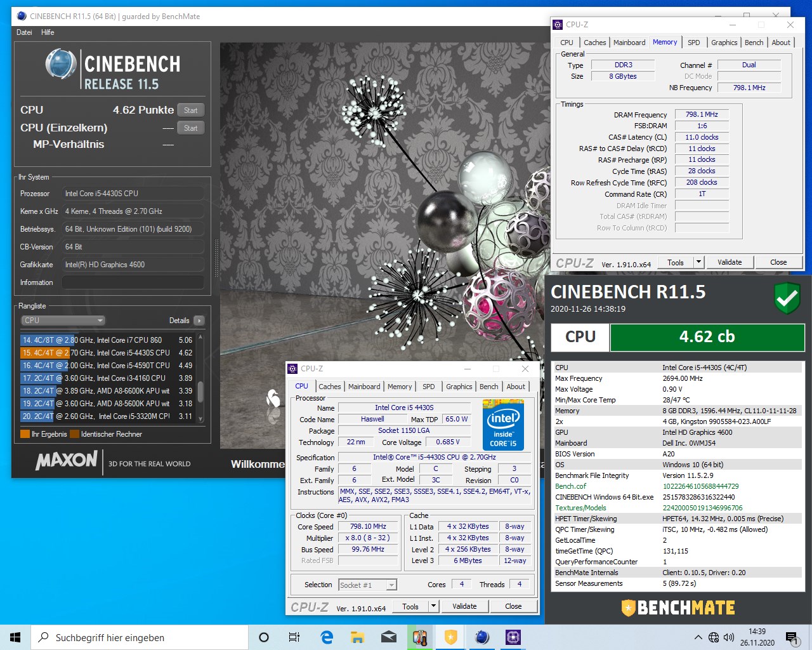Image resolution: width=812 pixels, height=650 pixels.
Task: Click Tools button in Memory CPU-Z window
Action: pos(676,262)
